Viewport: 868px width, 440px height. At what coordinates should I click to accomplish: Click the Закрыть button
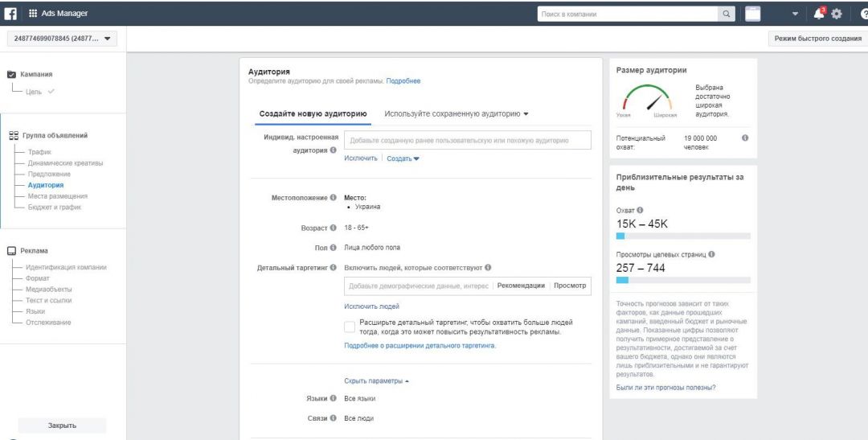[62, 426]
